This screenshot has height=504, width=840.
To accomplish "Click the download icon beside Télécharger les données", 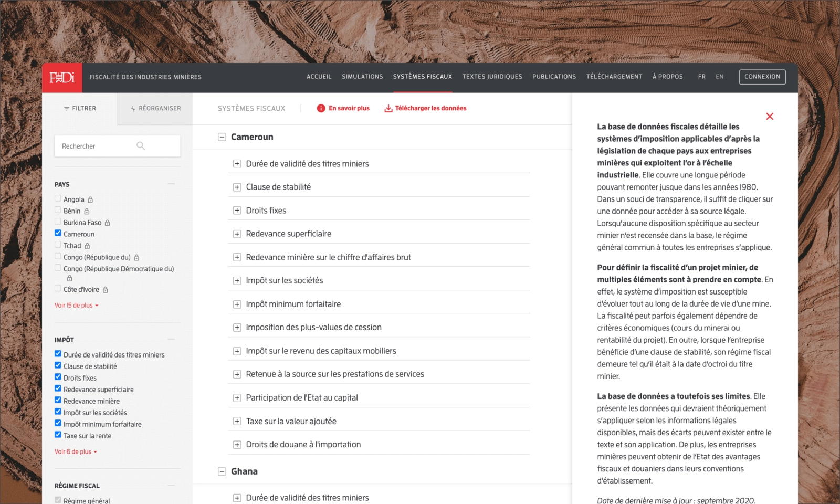I will pyautogui.click(x=388, y=108).
